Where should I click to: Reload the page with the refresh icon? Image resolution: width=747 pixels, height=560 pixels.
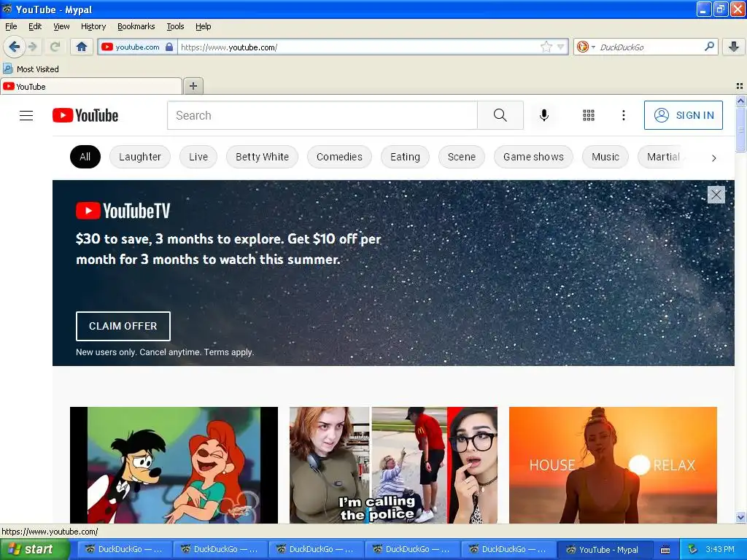pyautogui.click(x=55, y=47)
